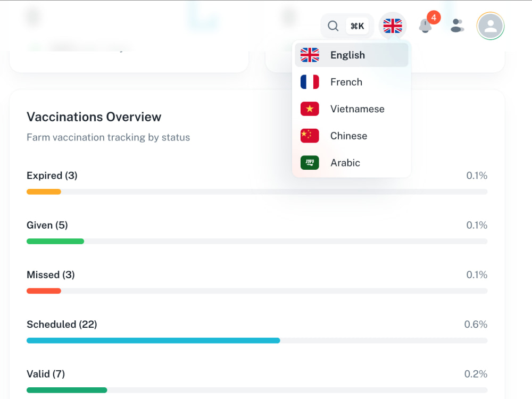
Task: Click the 0.1% Given percentage
Action: coord(477,225)
